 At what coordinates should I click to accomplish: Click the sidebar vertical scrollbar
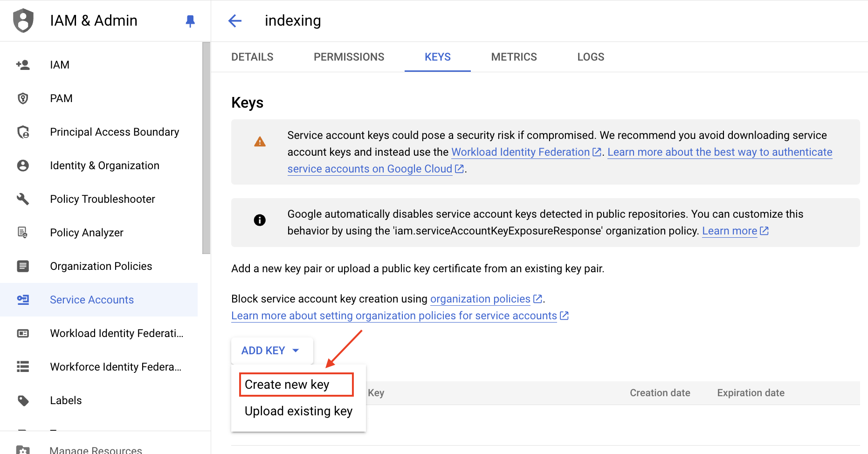pos(206,148)
